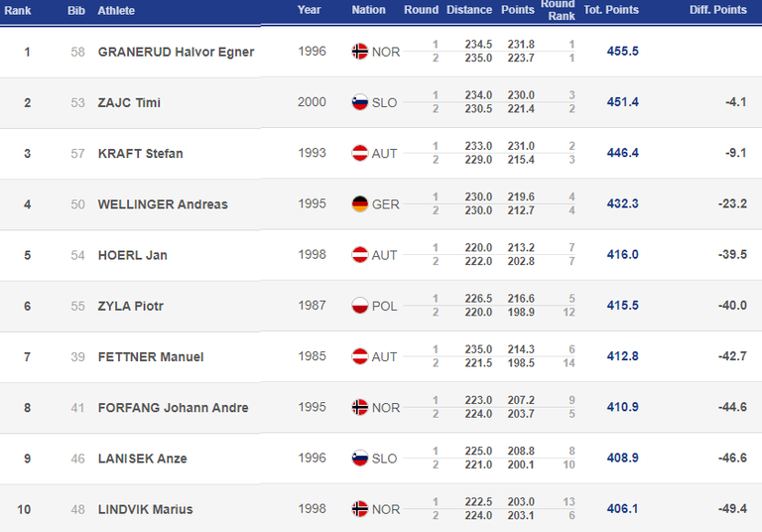
Task: Open athlete ZAJC Timi profile
Action: [129, 102]
